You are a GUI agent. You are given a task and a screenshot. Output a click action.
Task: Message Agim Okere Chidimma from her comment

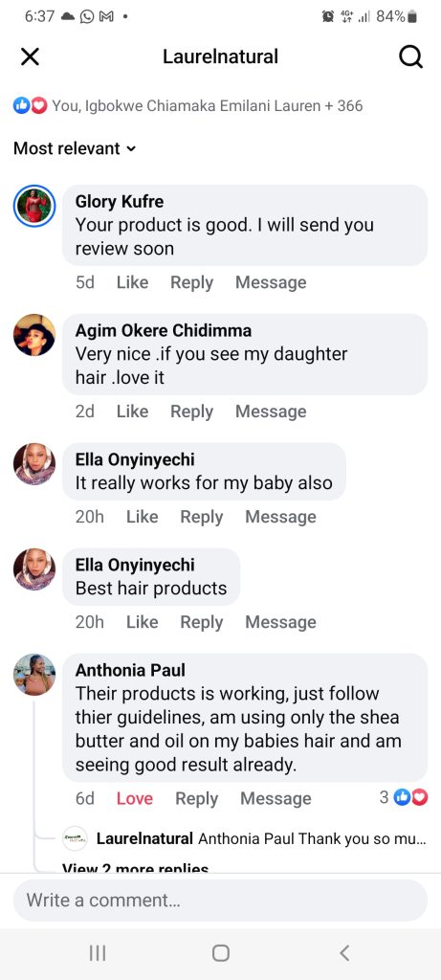click(x=271, y=412)
